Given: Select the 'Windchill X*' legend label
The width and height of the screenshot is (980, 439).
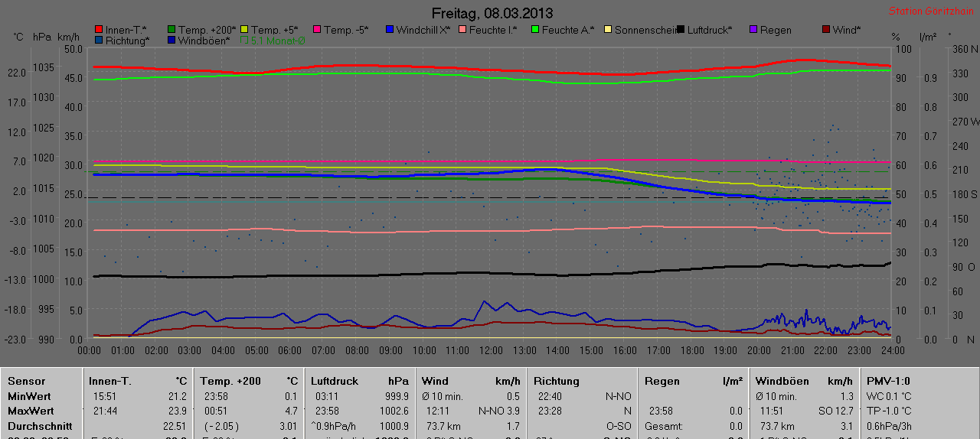Looking at the screenshot, I should (423, 30).
